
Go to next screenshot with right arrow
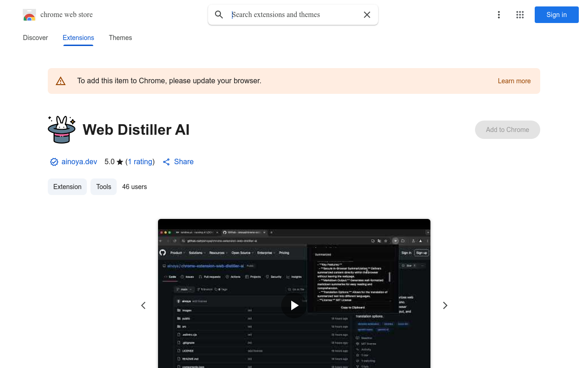(x=445, y=305)
